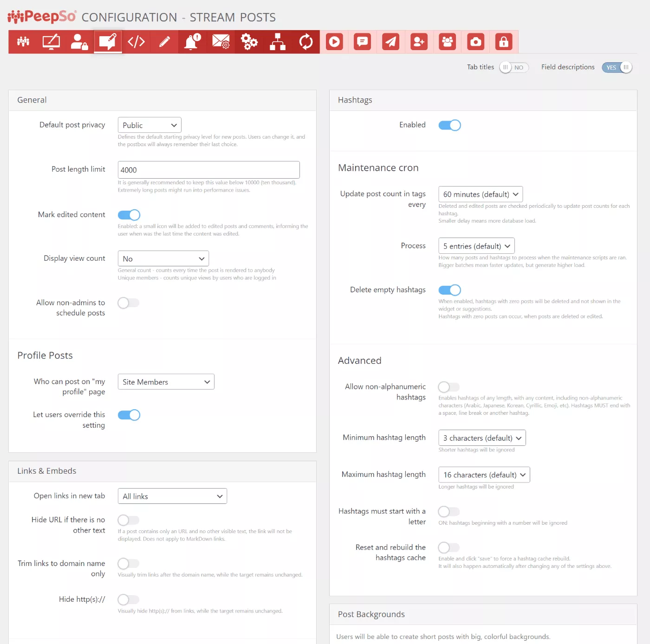This screenshot has height=644, width=650.
Task: Click the Links & Embeds section header
Action: pyautogui.click(x=162, y=471)
